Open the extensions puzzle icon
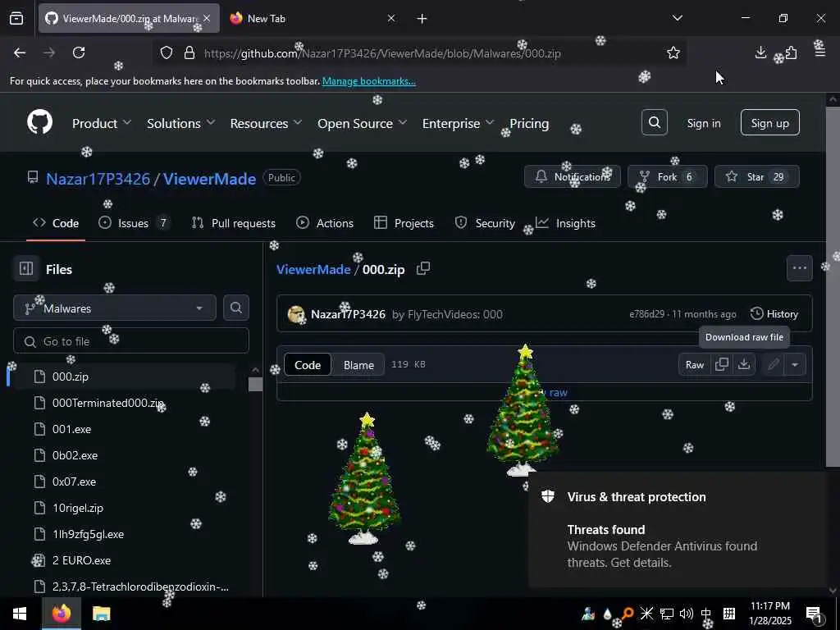Screen dimensions: 840x630 [791, 52]
